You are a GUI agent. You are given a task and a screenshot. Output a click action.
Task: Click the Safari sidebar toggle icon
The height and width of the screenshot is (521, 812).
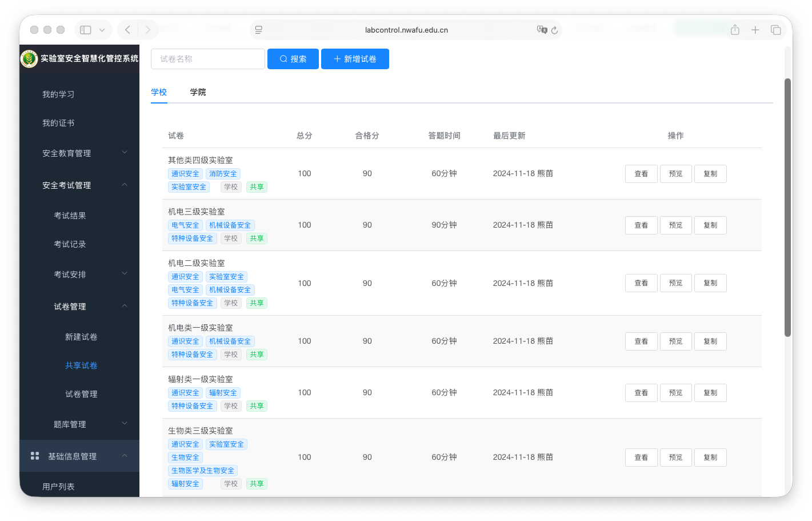(86, 30)
